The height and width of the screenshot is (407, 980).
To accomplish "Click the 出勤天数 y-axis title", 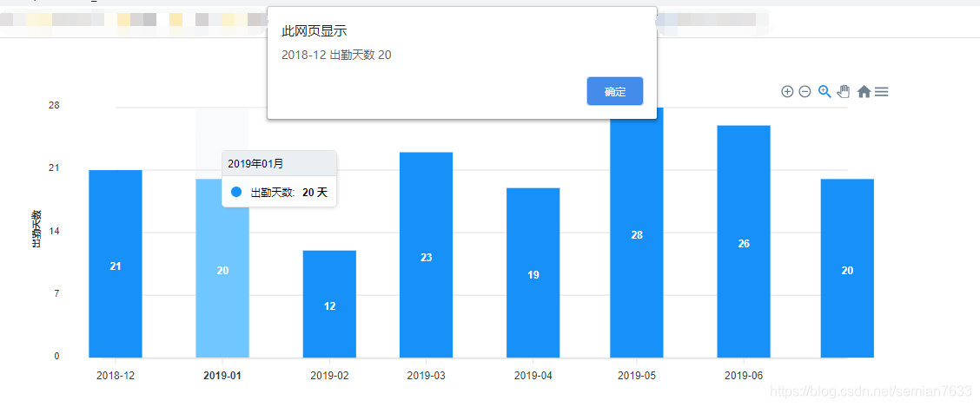I will coord(36,228).
